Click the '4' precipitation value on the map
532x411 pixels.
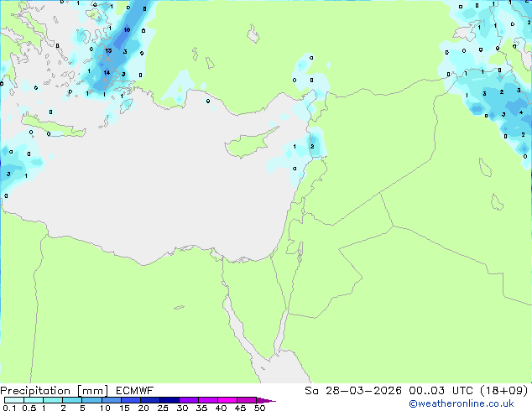[x=521, y=112]
